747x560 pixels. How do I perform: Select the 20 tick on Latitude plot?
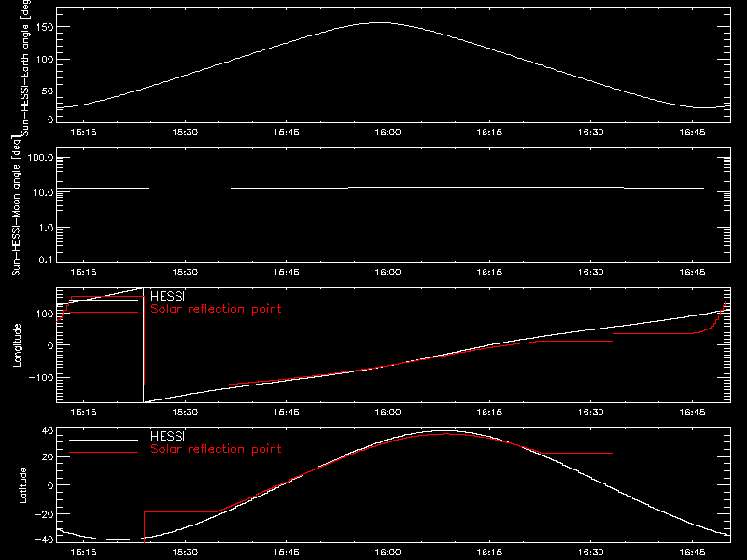click(48, 457)
